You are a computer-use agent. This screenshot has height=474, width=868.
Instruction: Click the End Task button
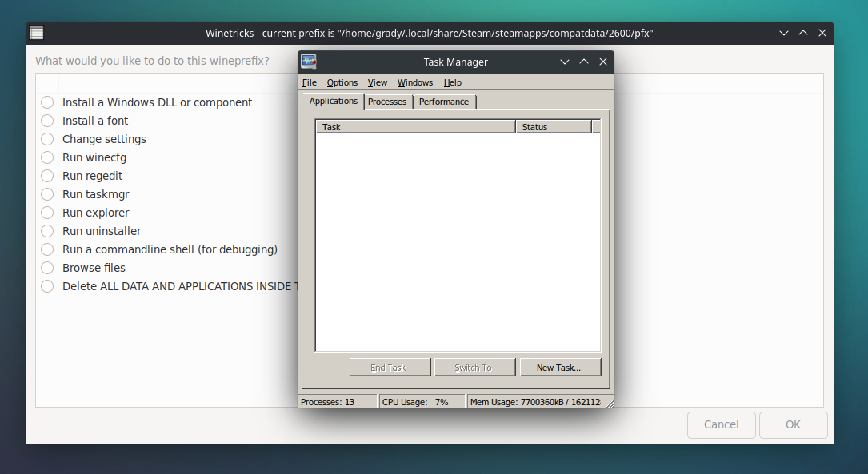390,367
